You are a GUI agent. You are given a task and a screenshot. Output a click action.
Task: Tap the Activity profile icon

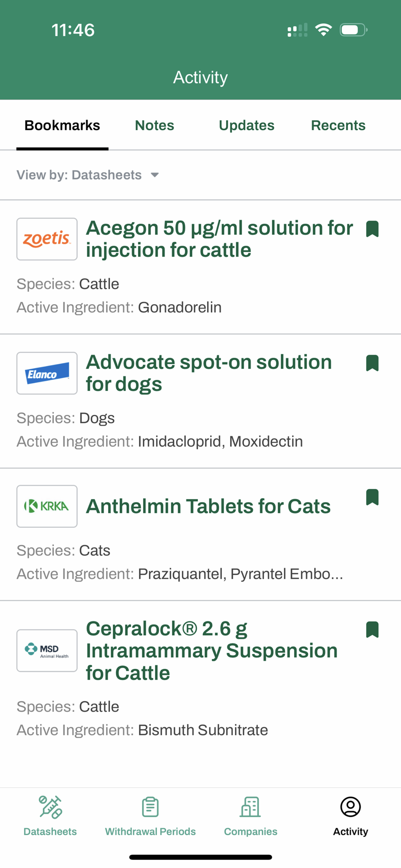click(350, 808)
